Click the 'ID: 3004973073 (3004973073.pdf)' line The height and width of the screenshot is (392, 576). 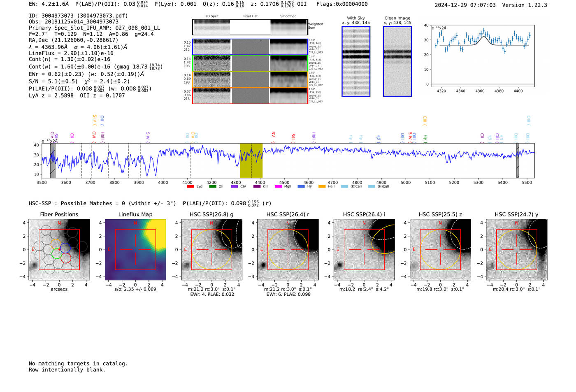78,16
